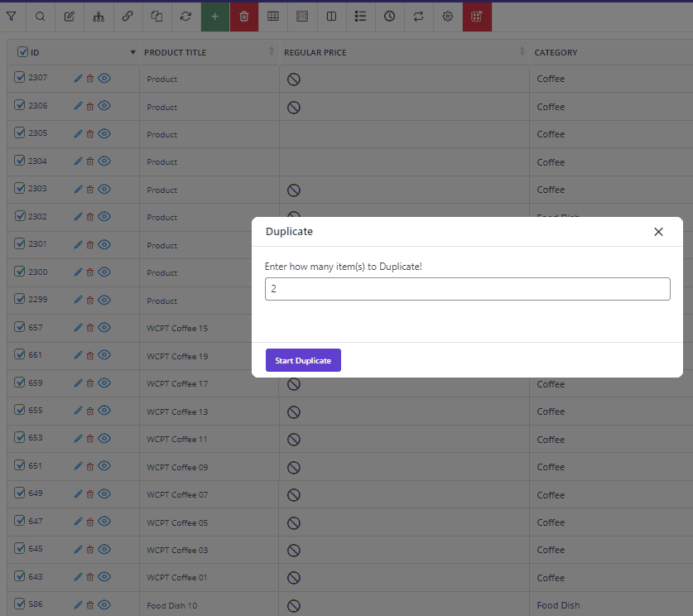The width and height of the screenshot is (693, 616).
Task: Uncheck the select-all checkbox in ID column
Action: click(22, 51)
